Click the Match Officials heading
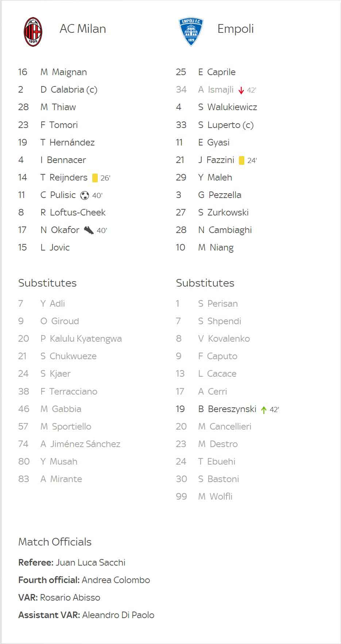Viewport: 341px width, 644px height. 55,542
